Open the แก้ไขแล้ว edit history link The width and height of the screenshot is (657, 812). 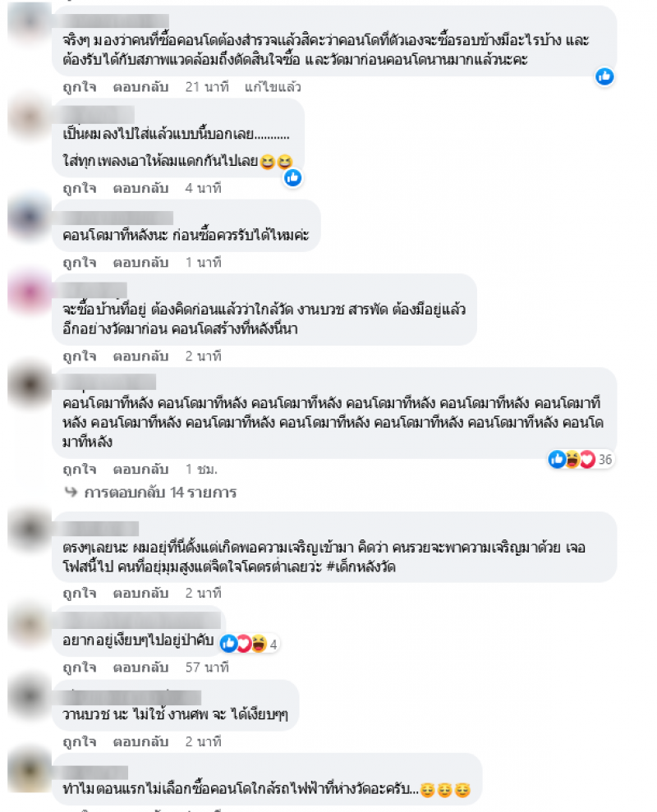(x=273, y=86)
